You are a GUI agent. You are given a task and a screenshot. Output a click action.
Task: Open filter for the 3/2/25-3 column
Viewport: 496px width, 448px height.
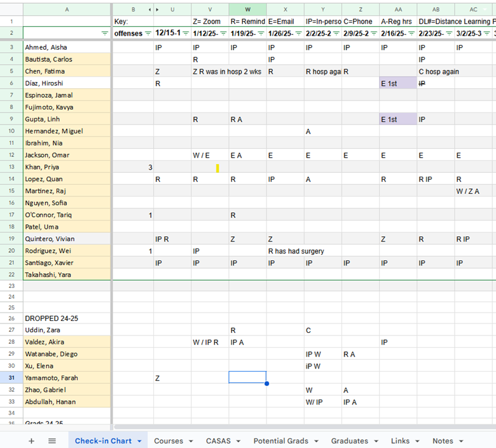click(x=487, y=33)
